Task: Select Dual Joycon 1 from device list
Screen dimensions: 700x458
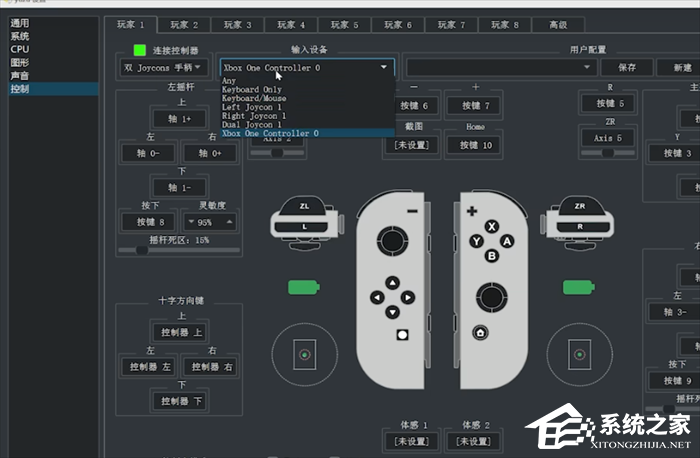Action: [308, 125]
